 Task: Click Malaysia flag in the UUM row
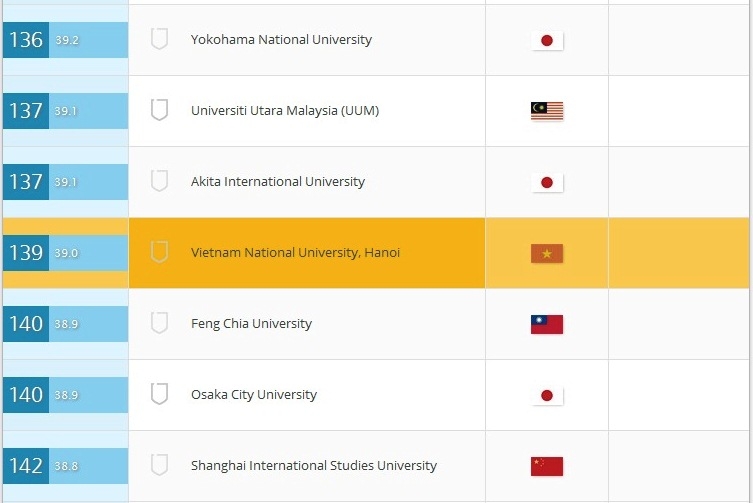(x=547, y=111)
